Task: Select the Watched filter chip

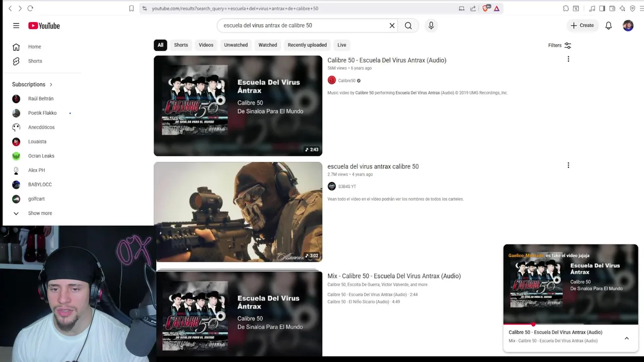Action: [x=268, y=45]
